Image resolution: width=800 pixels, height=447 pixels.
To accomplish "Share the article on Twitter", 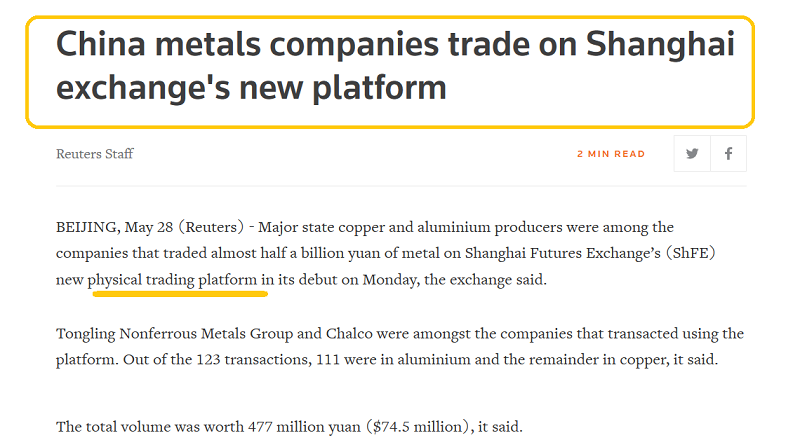I will [692, 154].
